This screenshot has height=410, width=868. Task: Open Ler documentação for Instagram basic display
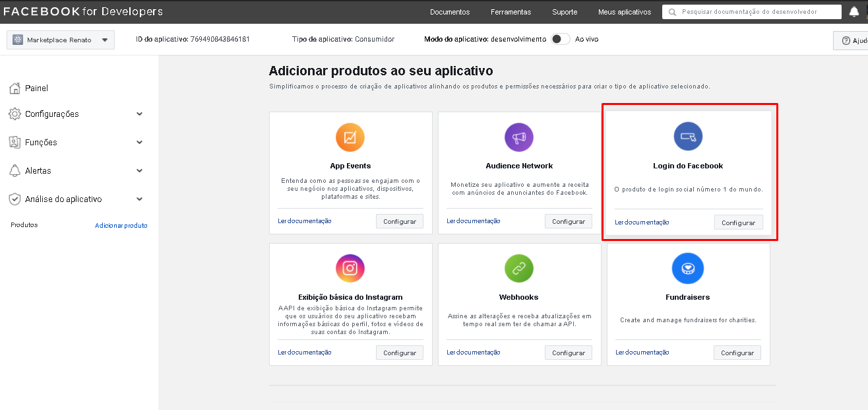pyautogui.click(x=305, y=353)
